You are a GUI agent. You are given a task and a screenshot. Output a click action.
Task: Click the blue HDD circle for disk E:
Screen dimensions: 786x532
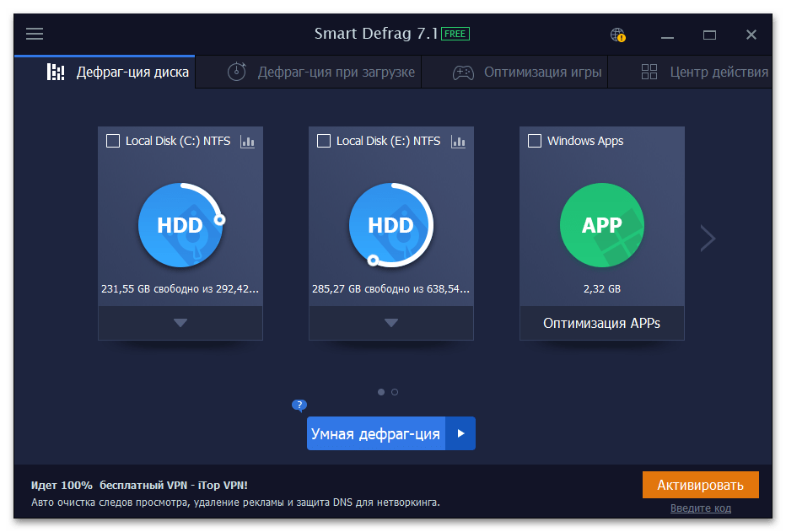[x=391, y=225]
